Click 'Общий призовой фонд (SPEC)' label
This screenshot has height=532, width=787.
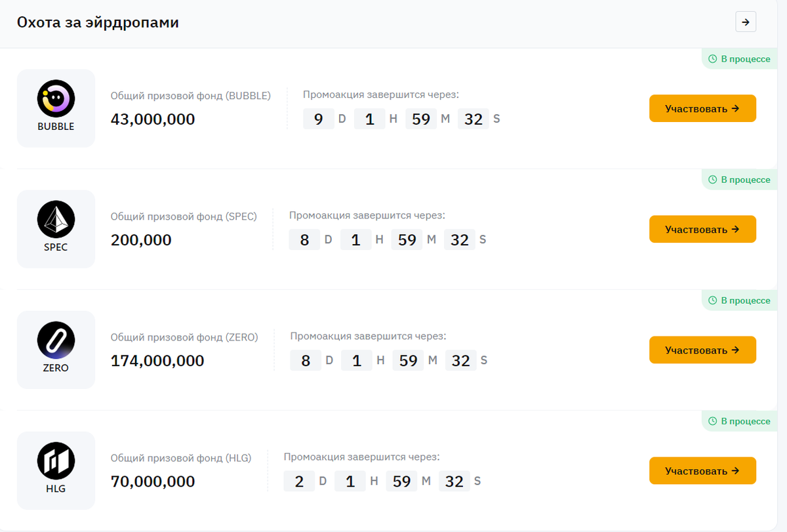[184, 216]
